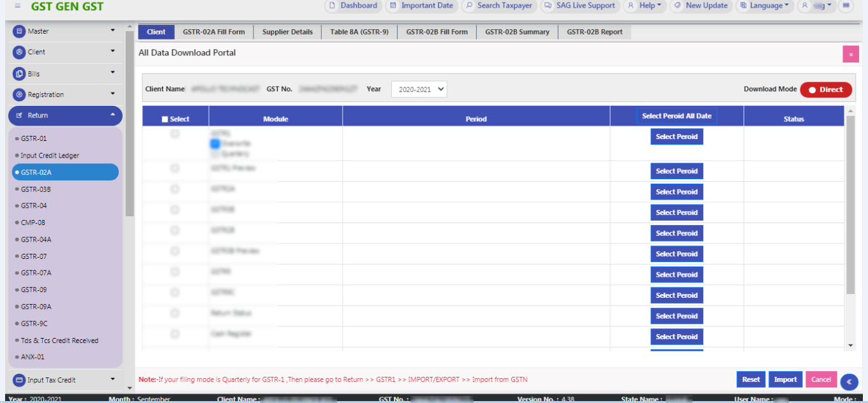Screen dimensions: 868x403
Task: Switch to GSTR-02B Summary tab
Action: [516, 32]
